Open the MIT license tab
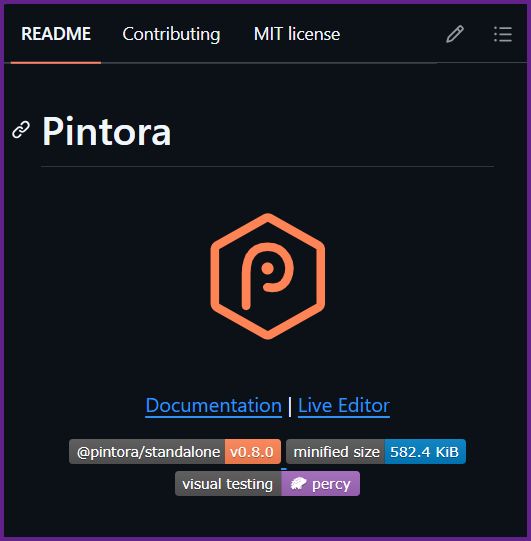This screenshot has width=531, height=541. [297, 34]
